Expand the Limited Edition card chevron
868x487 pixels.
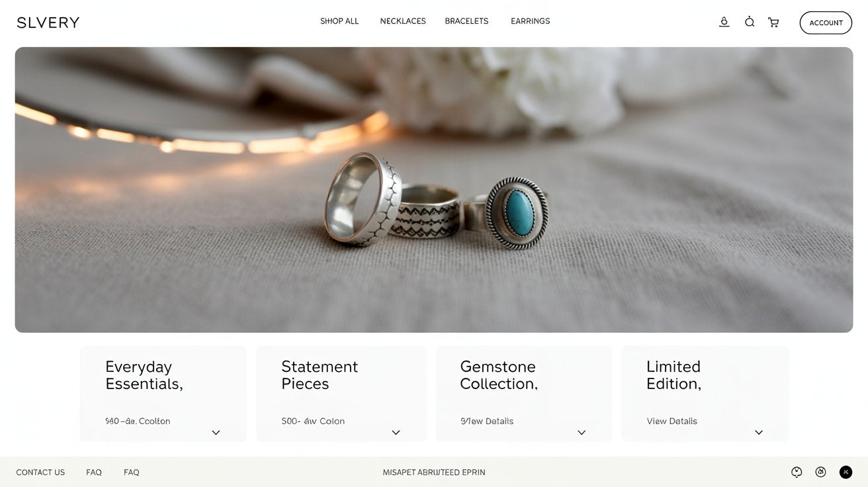pyautogui.click(x=759, y=433)
